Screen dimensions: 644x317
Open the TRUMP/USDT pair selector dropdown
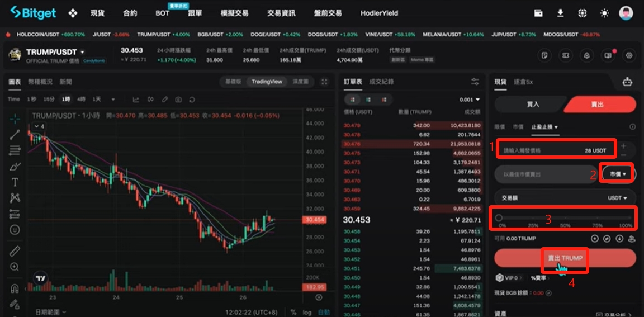click(x=83, y=53)
